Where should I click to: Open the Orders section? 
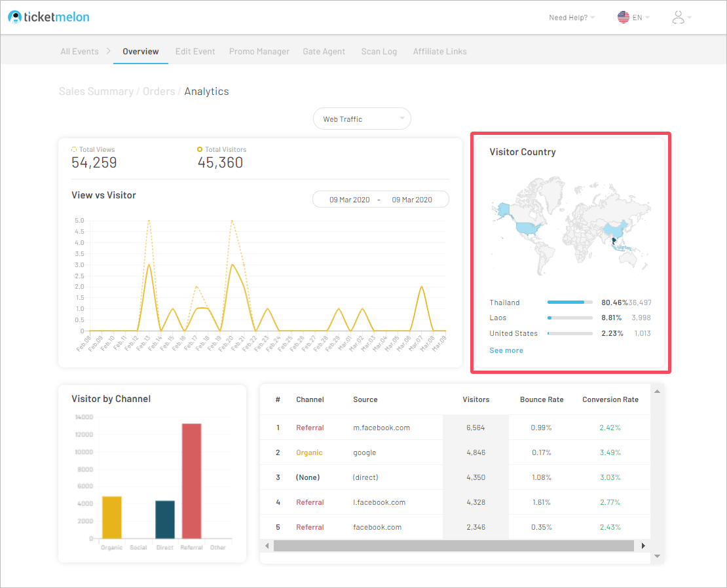159,91
